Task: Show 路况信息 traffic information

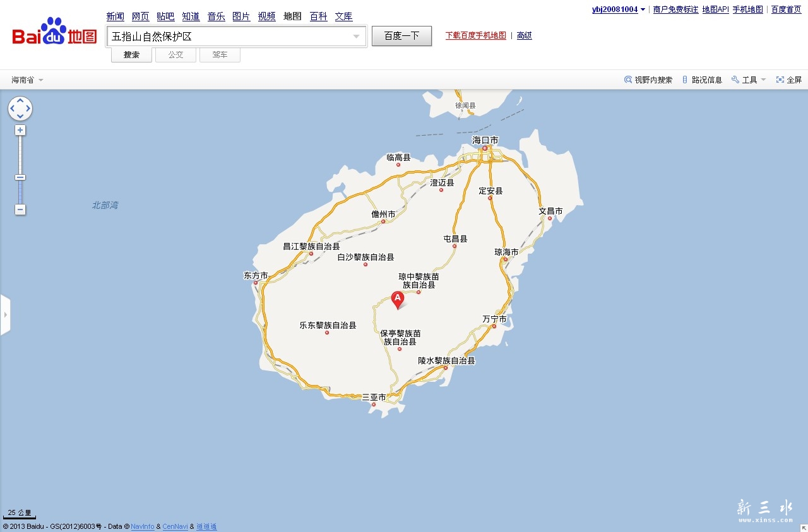Action: click(702, 80)
